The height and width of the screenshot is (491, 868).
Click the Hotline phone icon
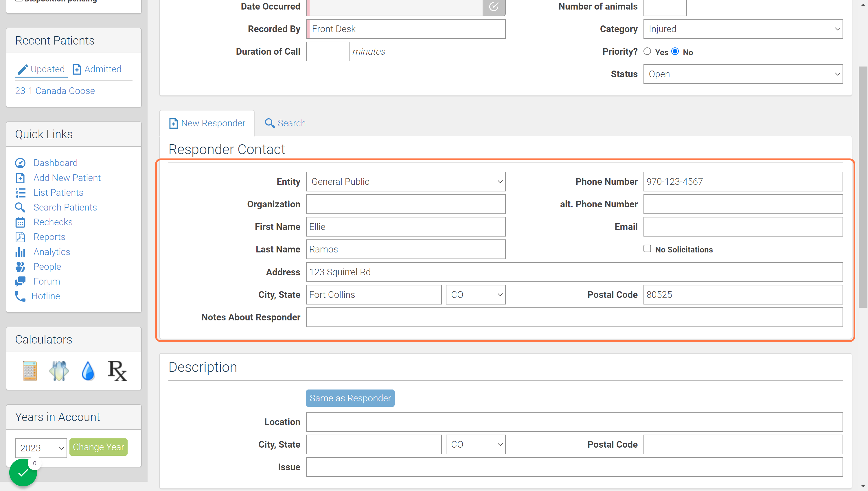point(20,296)
